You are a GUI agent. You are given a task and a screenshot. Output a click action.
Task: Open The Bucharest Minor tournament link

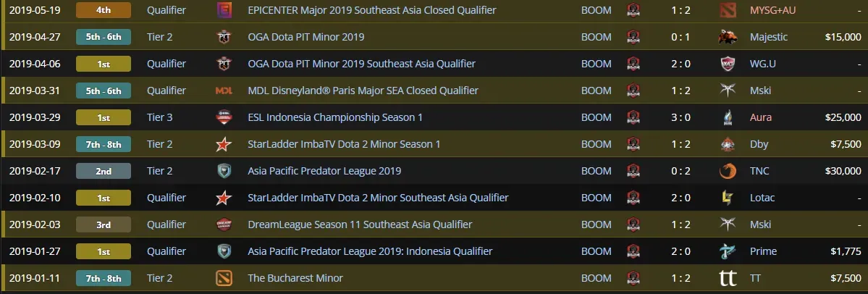pos(295,278)
